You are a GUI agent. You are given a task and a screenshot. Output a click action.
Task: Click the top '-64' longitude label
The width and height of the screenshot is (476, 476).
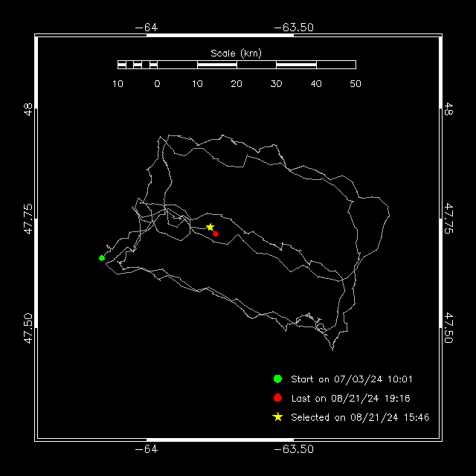pos(147,28)
